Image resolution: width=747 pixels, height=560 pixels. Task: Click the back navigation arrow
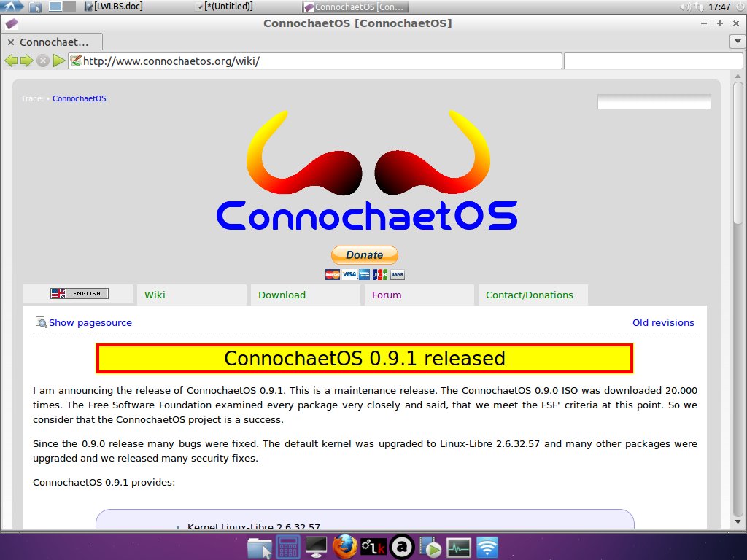[x=11, y=61]
